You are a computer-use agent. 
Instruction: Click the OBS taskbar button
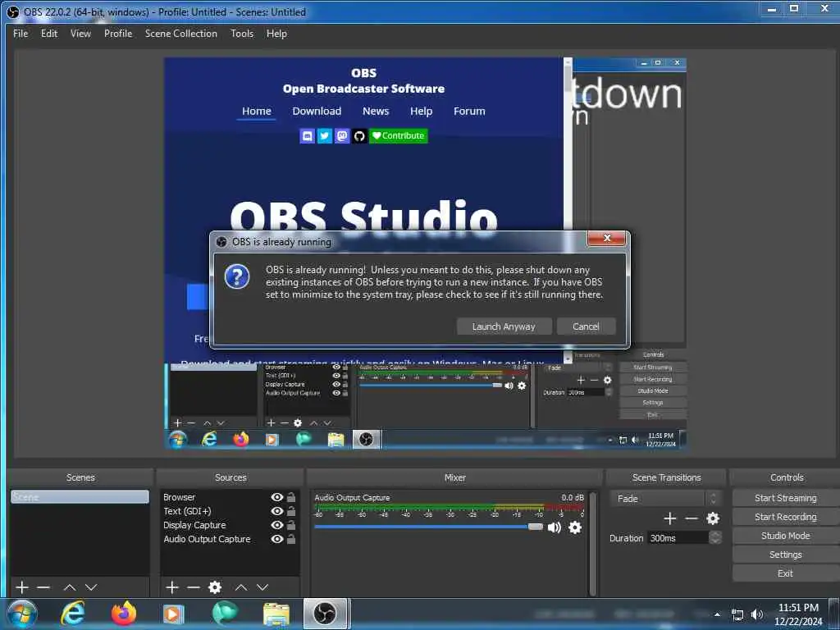(x=325, y=614)
